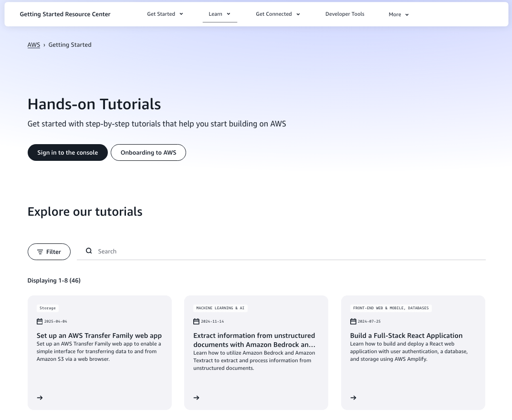Image resolution: width=512 pixels, height=420 pixels.
Task: Click the AWS breadcrumb link
Action: click(33, 45)
